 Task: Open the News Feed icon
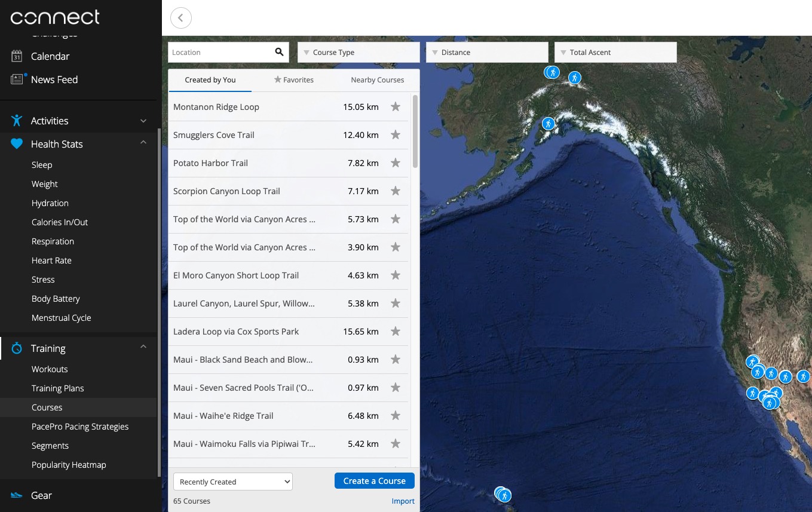[x=17, y=79]
